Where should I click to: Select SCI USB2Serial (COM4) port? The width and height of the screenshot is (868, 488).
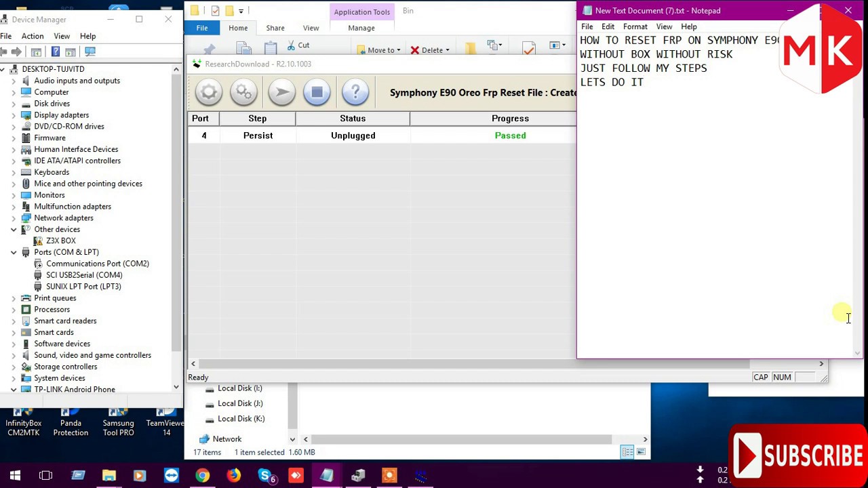[84, 275]
